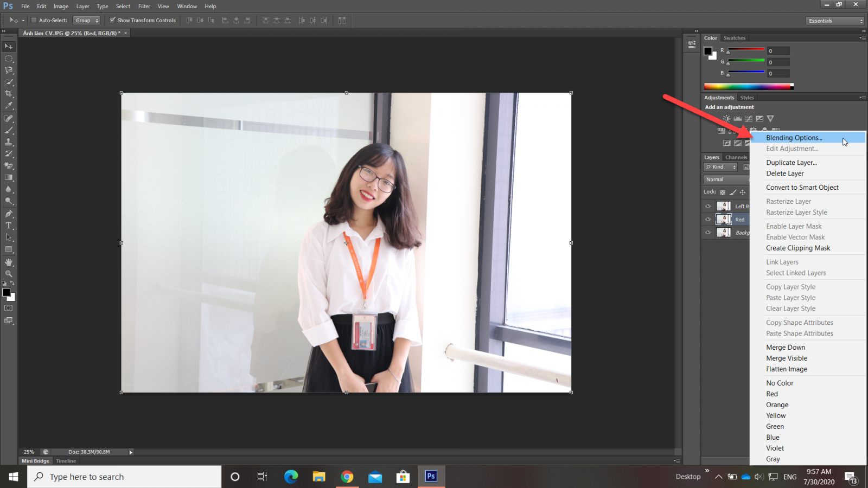
Task: Expand the Kind layer filter dropdown
Action: 720,167
